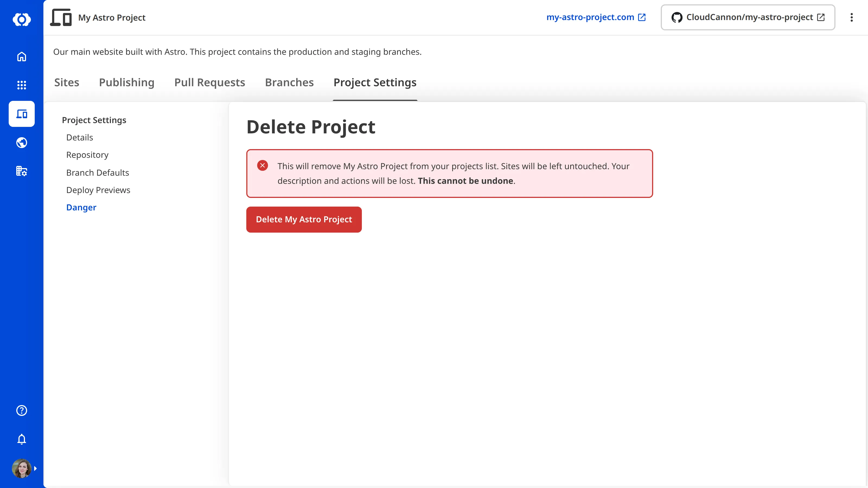
Task: Open Repository in settings sidebar
Action: tap(87, 155)
